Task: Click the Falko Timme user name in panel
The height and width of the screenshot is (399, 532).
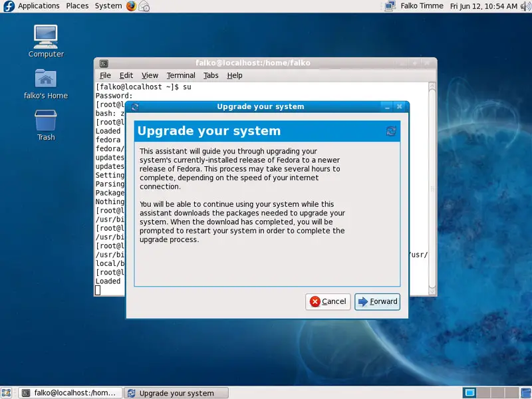Action: (x=422, y=6)
